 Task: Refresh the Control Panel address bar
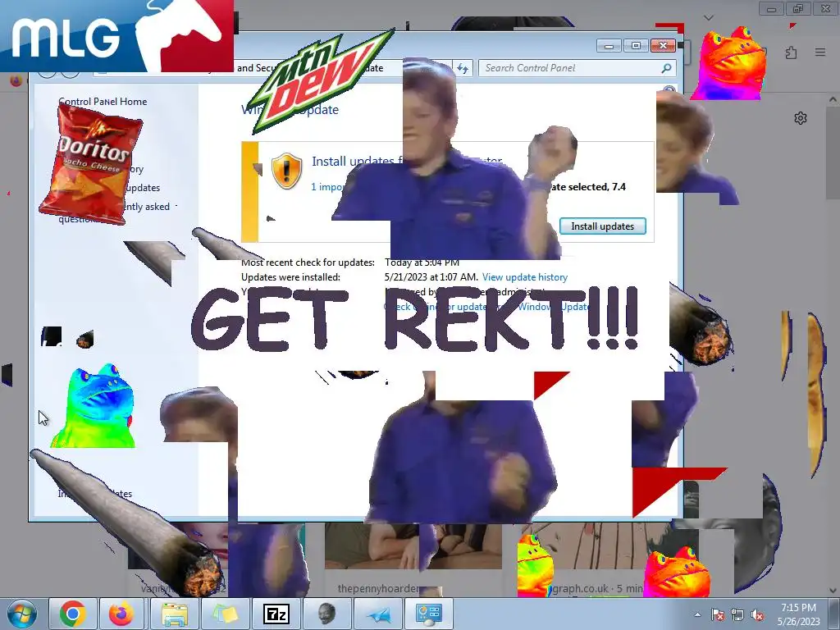463,68
